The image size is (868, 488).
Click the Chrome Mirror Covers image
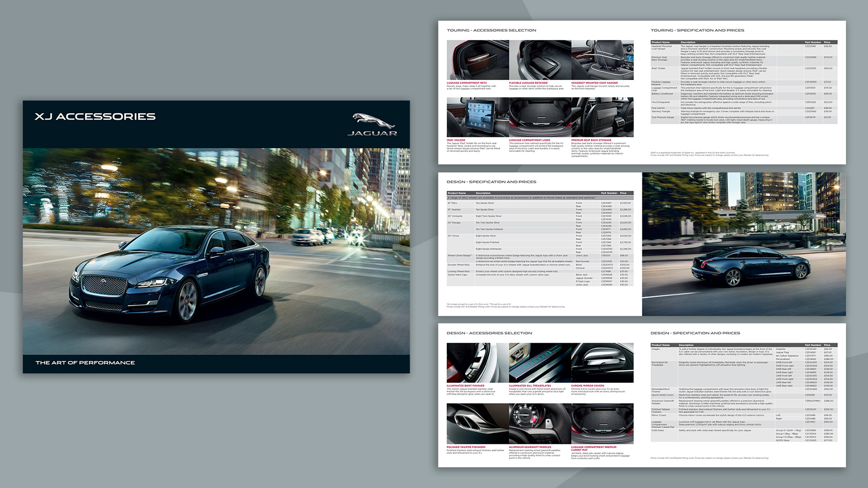[x=602, y=363]
